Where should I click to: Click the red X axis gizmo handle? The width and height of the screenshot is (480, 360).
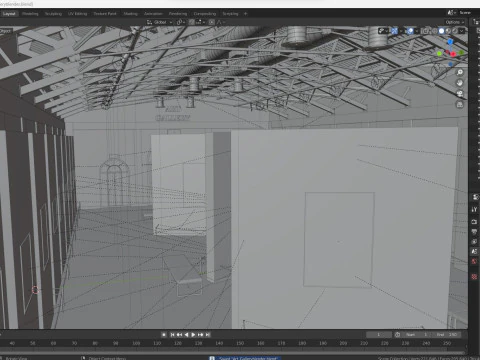coord(453,54)
